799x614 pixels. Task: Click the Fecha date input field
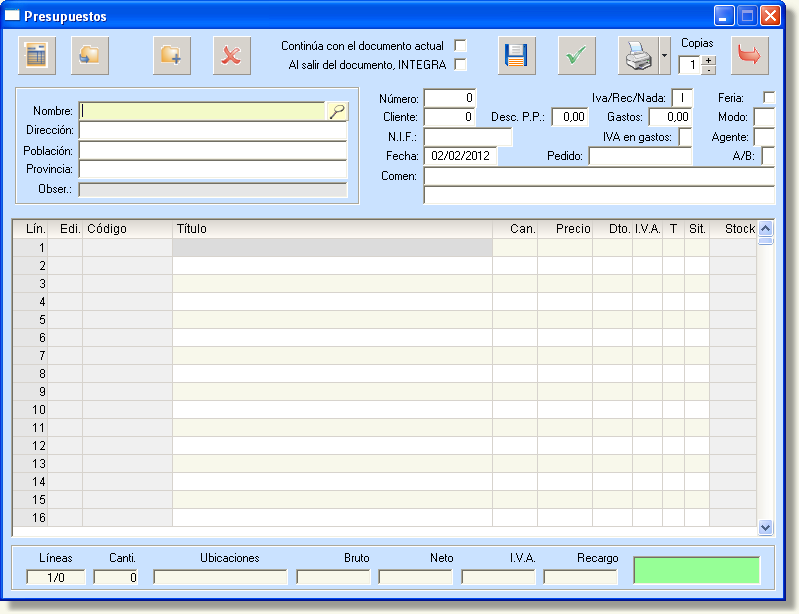460,156
